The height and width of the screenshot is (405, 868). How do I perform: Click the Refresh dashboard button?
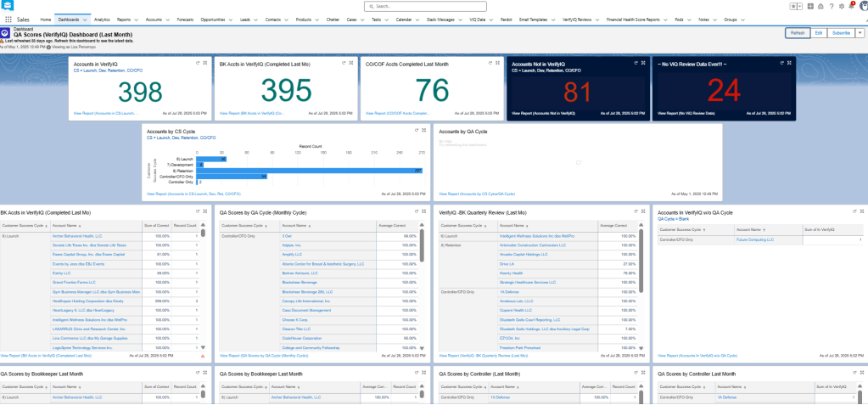pos(797,33)
